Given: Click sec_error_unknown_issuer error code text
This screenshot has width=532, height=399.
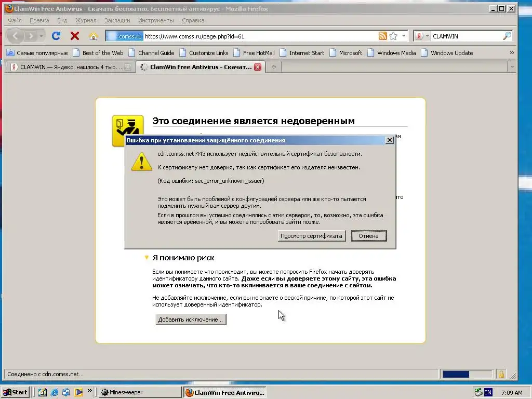Looking at the screenshot, I should 229,181.
